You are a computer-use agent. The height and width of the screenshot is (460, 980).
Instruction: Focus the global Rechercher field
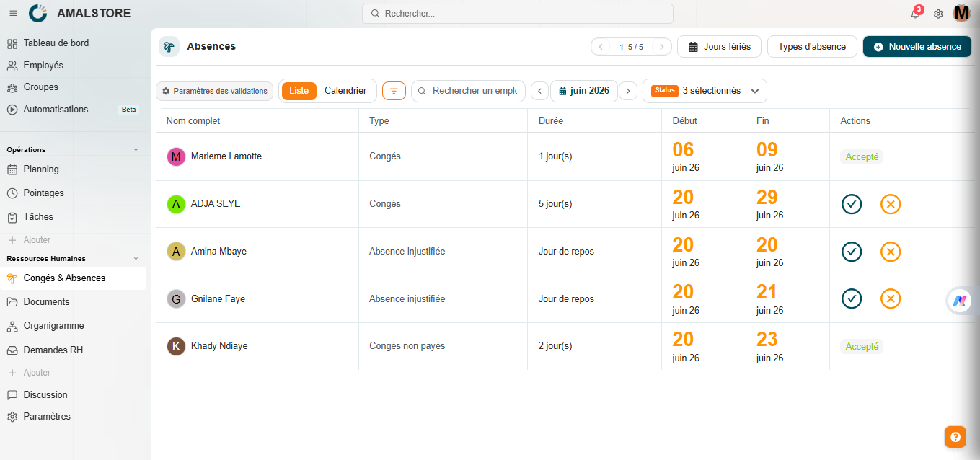[518, 14]
